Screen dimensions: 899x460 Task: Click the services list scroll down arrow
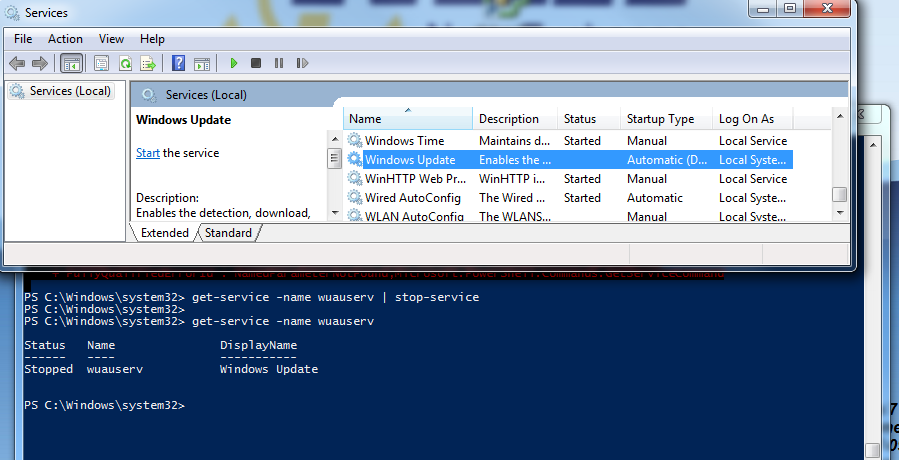pyautogui.click(x=840, y=213)
